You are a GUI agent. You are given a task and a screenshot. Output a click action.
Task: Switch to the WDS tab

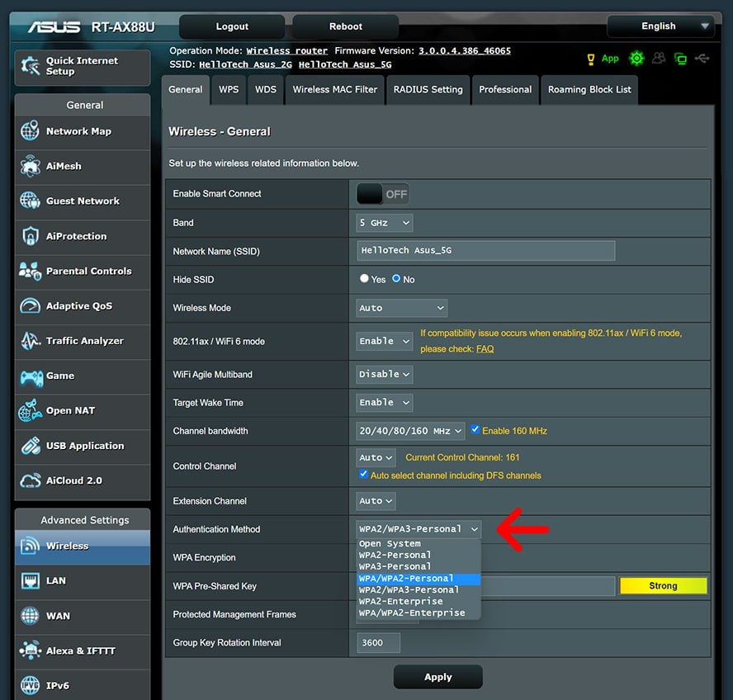point(266,90)
